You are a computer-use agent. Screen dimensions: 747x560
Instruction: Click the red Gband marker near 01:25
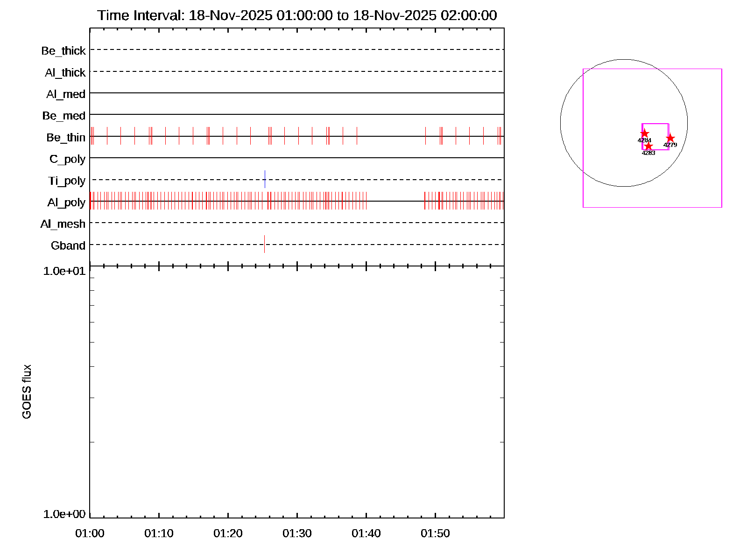tap(264, 244)
